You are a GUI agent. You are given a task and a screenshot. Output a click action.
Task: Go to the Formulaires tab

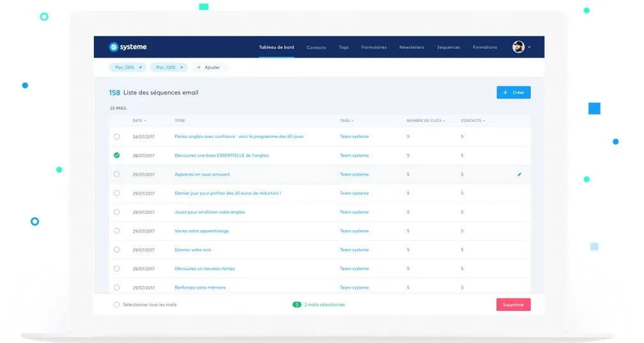pyautogui.click(x=374, y=47)
